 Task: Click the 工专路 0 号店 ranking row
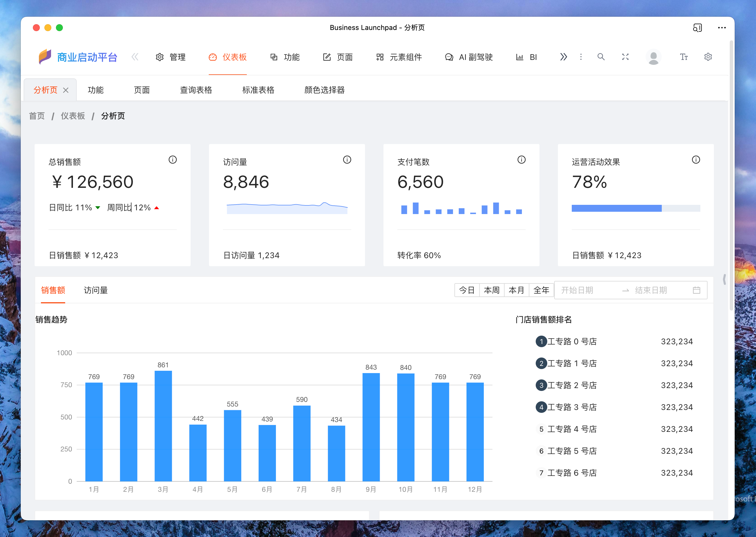[x=614, y=341]
